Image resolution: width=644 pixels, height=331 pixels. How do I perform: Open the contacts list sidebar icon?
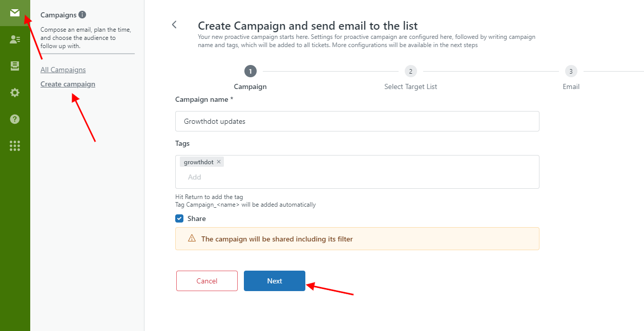coord(15,39)
